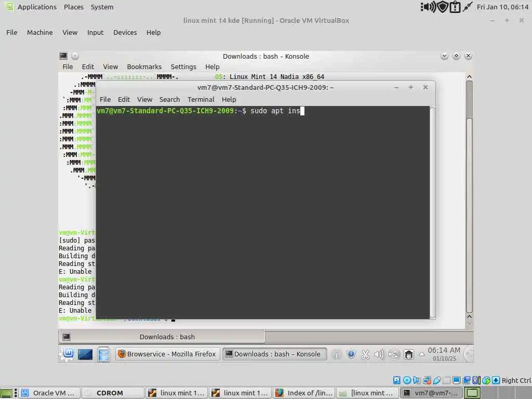Open the host Places menu
Image resolution: width=532 pixels, height=399 pixels.
click(x=74, y=7)
